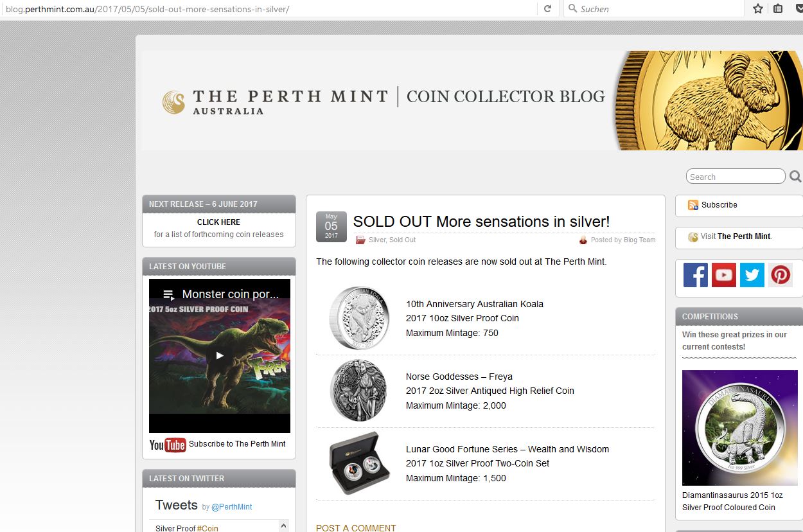This screenshot has height=532, width=803.
Task: Play the Monster coin YouTube video
Action: point(220,355)
